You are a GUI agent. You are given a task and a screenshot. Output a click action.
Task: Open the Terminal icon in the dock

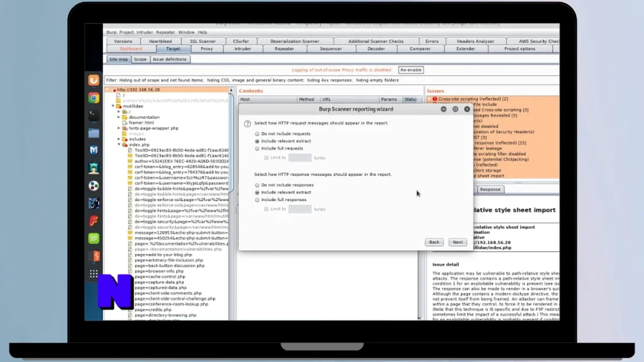[94, 116]
